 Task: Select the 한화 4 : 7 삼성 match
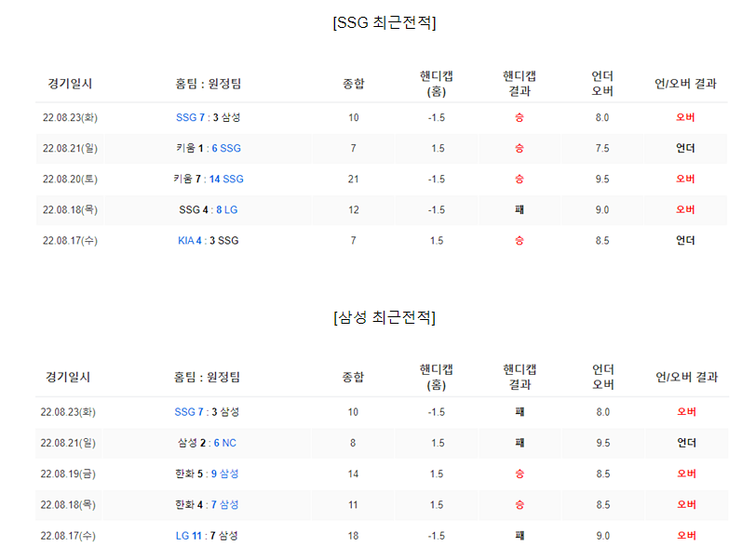click(207, 504)
